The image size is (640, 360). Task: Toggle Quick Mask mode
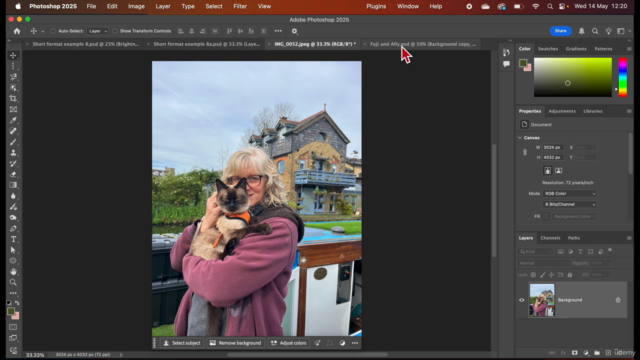tap(13, 327)
